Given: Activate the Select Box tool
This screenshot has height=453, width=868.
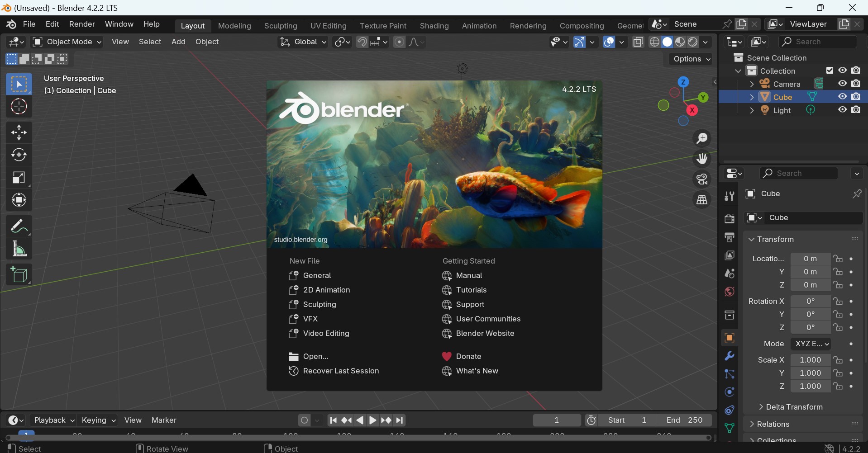Looking at the screenshot, I should [19, 84].
